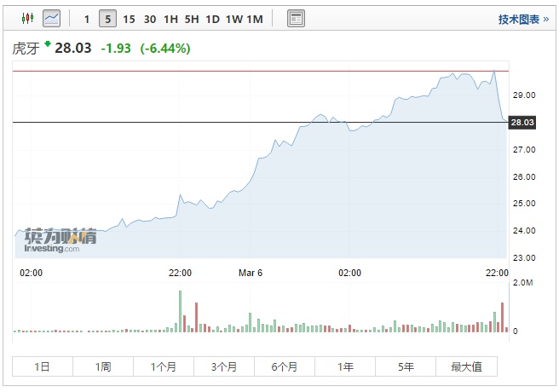Choose the 5H interval
This screenshot has height=392, width=559.
point(192,19)
